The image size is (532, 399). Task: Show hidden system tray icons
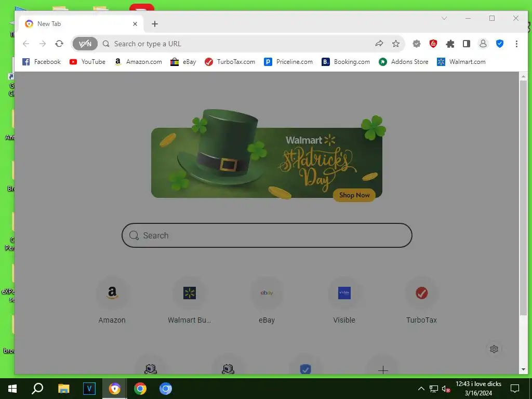pyautogui.click(x=421, y=389)
